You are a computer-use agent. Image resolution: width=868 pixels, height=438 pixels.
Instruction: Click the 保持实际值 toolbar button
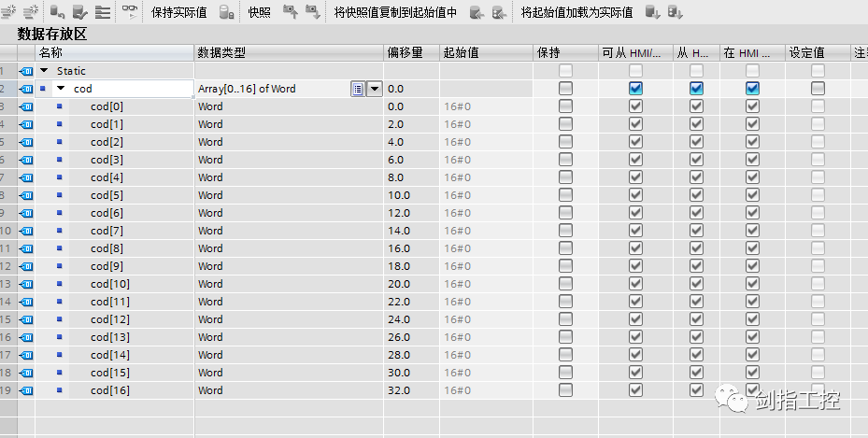click(x=178, y=12)
